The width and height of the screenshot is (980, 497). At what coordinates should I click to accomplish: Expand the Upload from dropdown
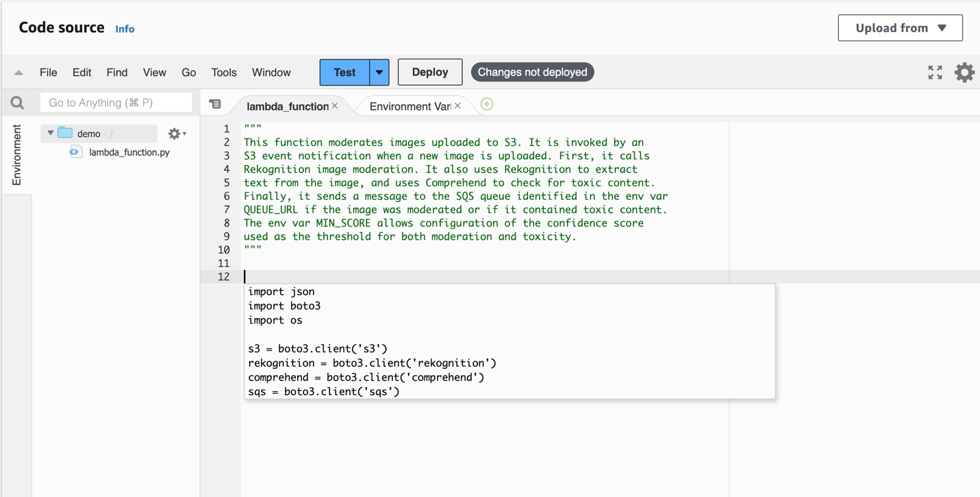click(x=900, y=27)
